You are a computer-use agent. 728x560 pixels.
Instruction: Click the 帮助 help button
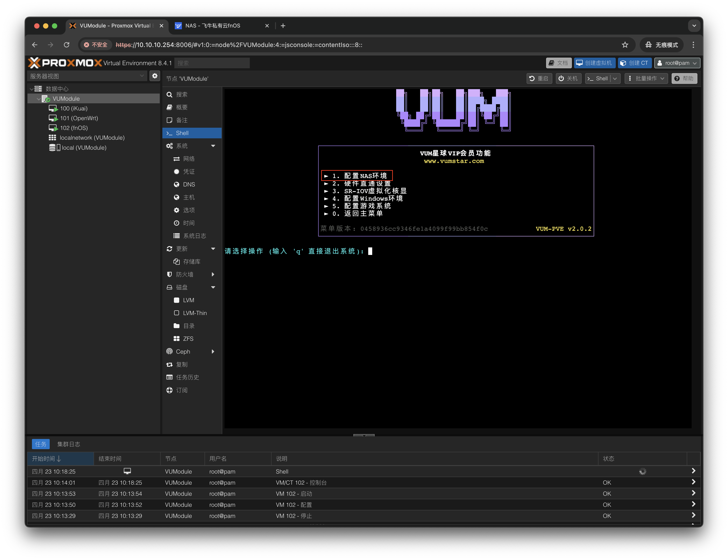(684, 78)
